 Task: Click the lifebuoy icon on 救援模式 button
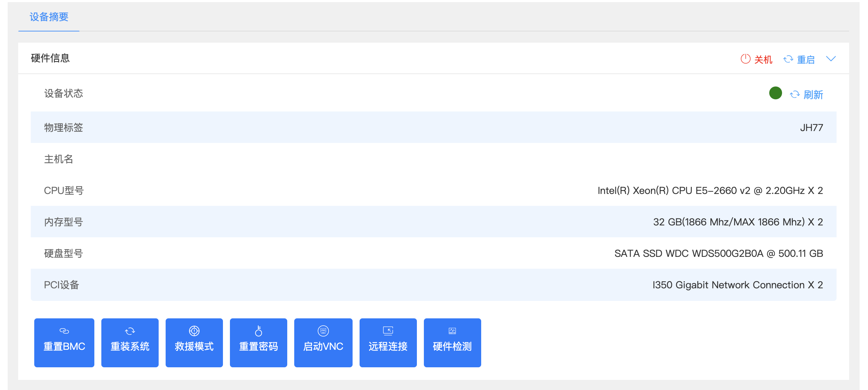[x=194, y=331]
